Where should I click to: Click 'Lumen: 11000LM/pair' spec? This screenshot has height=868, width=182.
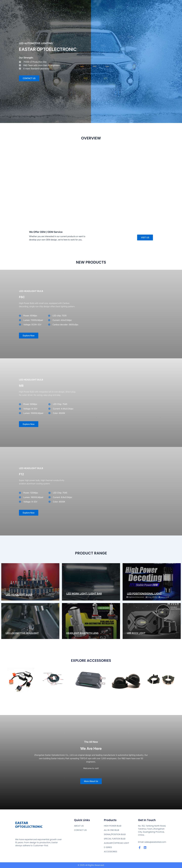(x=33, y=320)
